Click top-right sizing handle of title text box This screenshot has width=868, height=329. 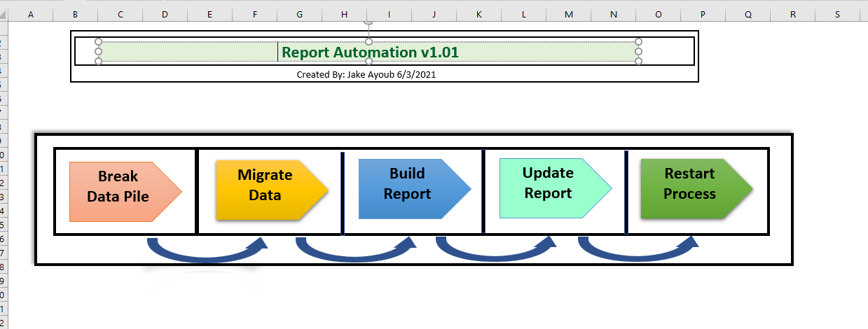(x=638, y=41)
